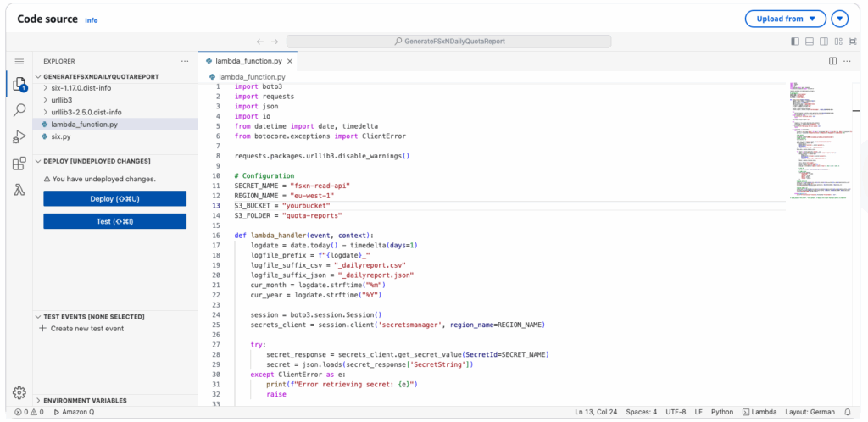The image size is (868, 422).
Task: Click the lambda_function.py breadcrumb
Action: point(248,77)
